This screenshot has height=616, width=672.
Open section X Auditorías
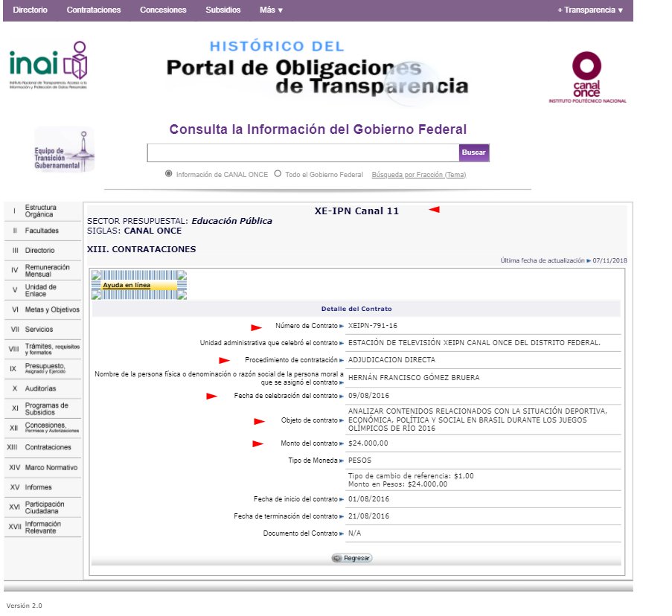pyautogui.click(x=42, y=388)
